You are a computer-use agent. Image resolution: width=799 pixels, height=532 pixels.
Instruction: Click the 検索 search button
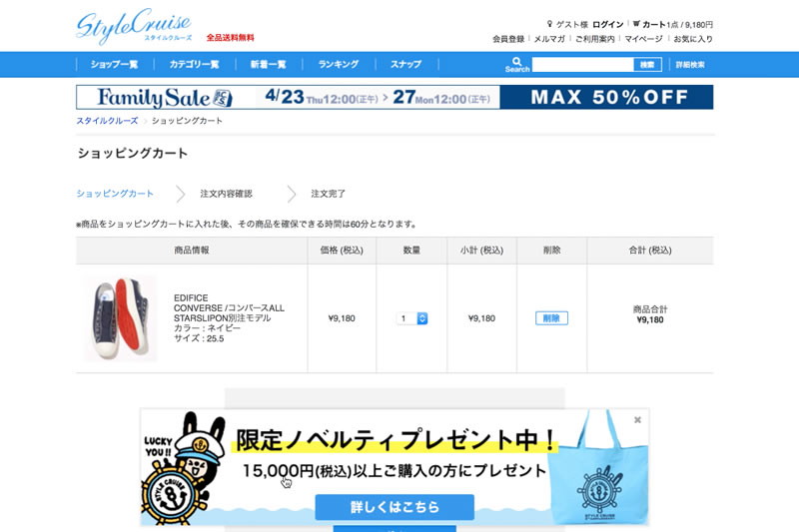click(x=647, y=65)
